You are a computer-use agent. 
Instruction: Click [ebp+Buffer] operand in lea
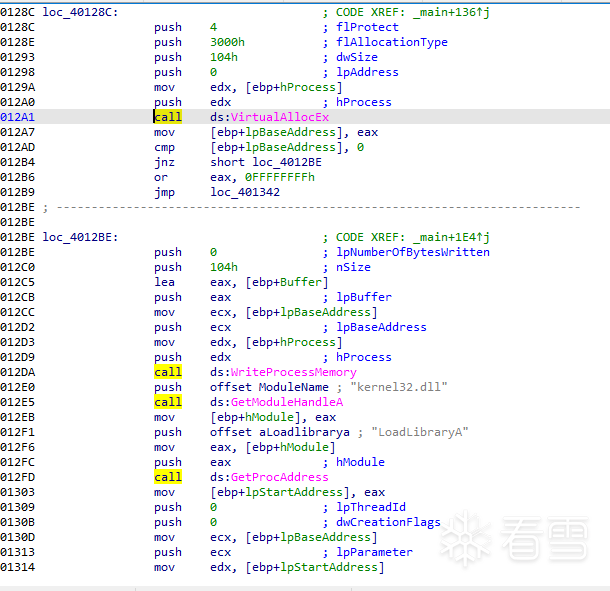click(x=287, y=282)
